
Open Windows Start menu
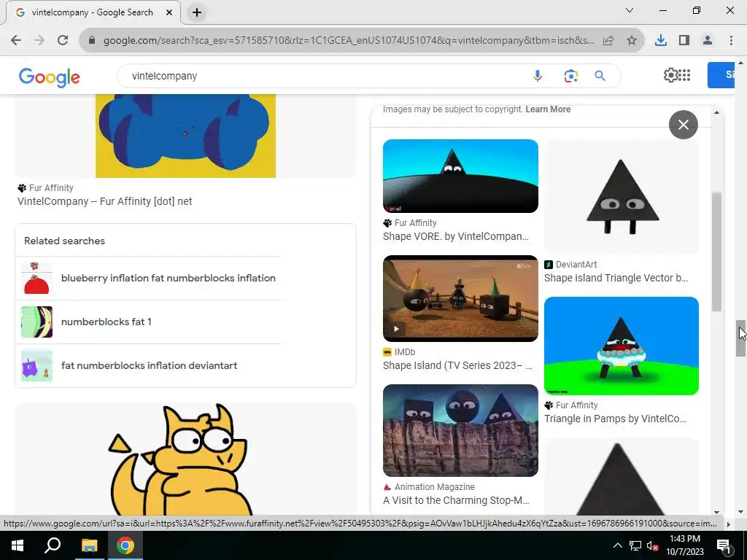[18, 545]
